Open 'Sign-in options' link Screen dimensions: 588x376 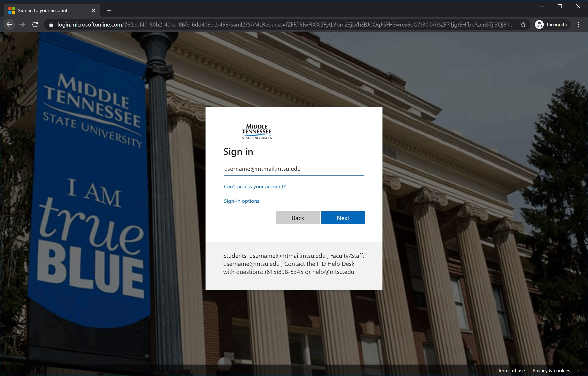coord(241,201)
